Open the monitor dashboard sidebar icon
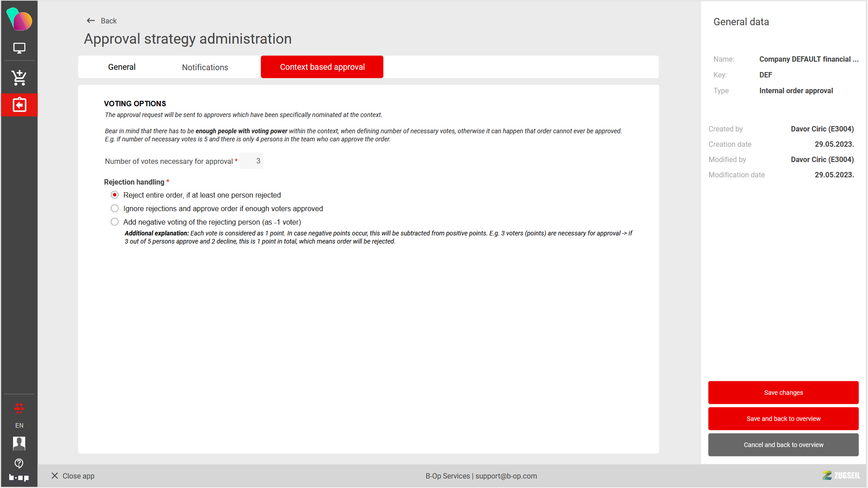The height and width of the screenshot is (488, 868). pos(19,48)
